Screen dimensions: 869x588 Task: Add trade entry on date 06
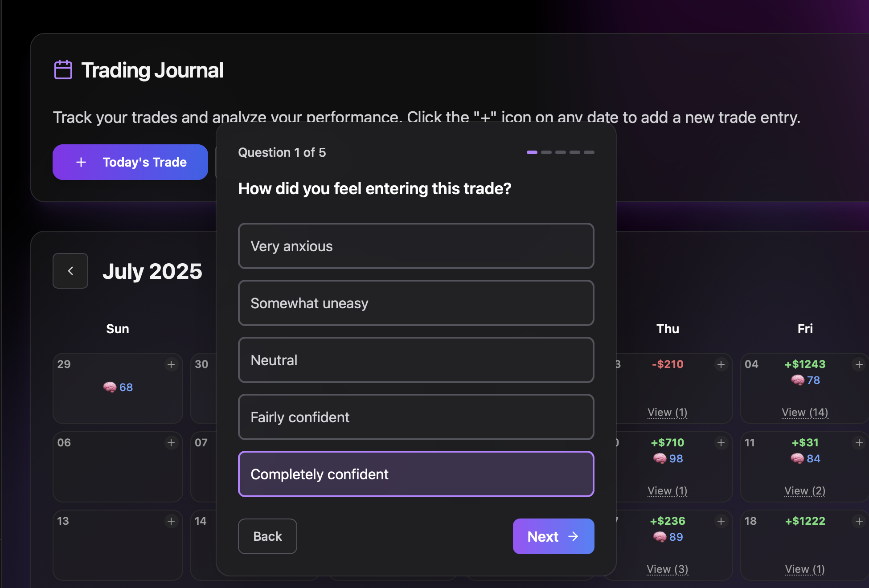pos(171,443)
